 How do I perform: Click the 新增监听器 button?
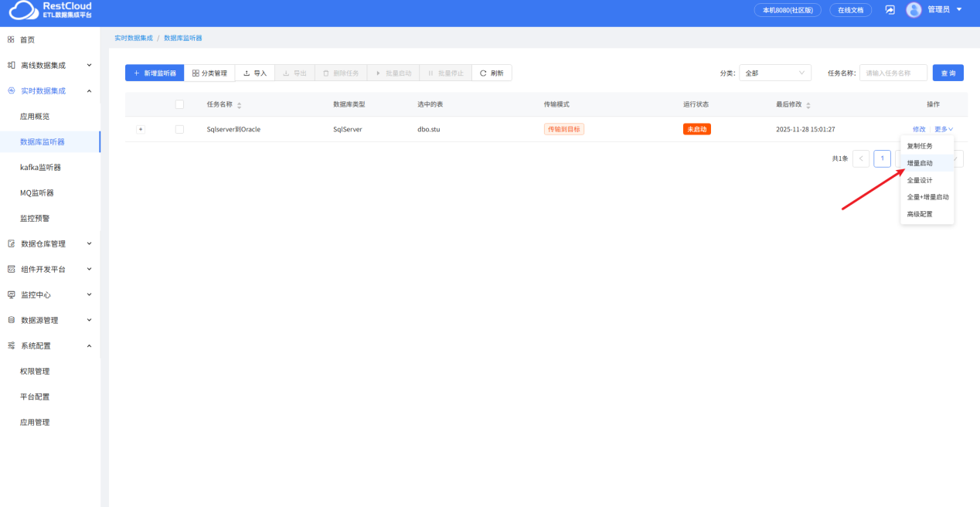point(155,73)
